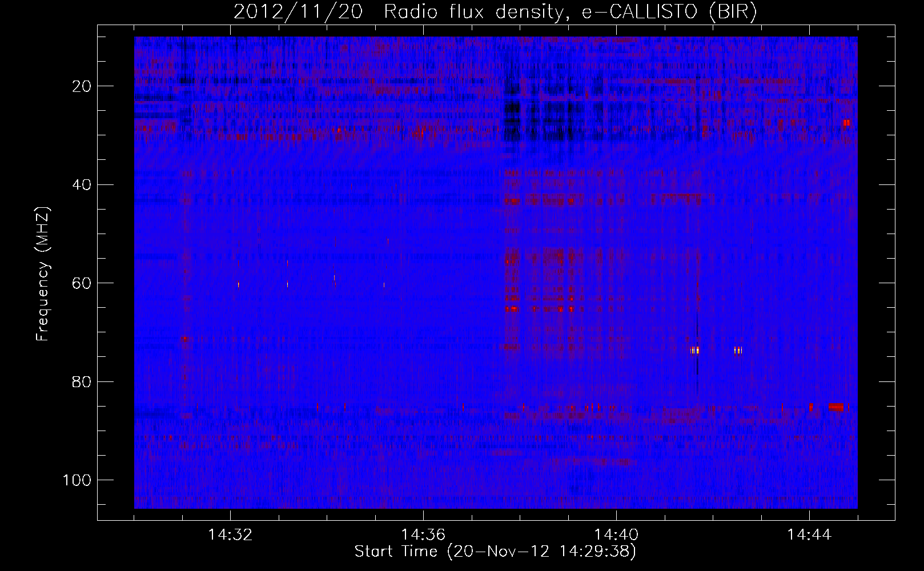Click the Start Time axis label text
This screenshot has height=571, width=924.
495,552
